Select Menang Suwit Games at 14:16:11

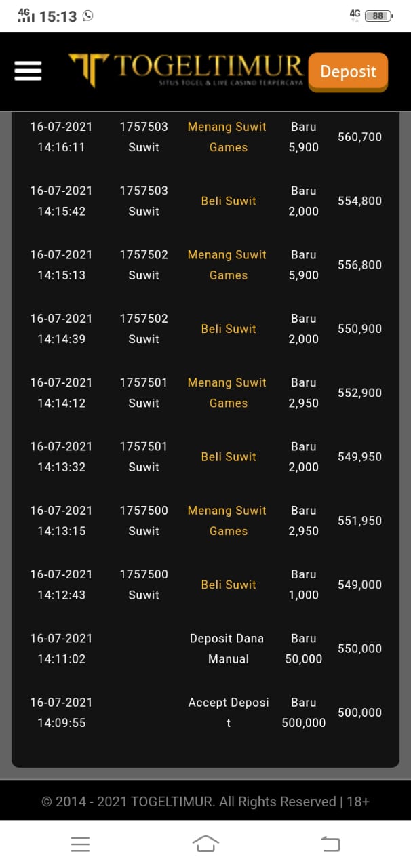(228, 137)
